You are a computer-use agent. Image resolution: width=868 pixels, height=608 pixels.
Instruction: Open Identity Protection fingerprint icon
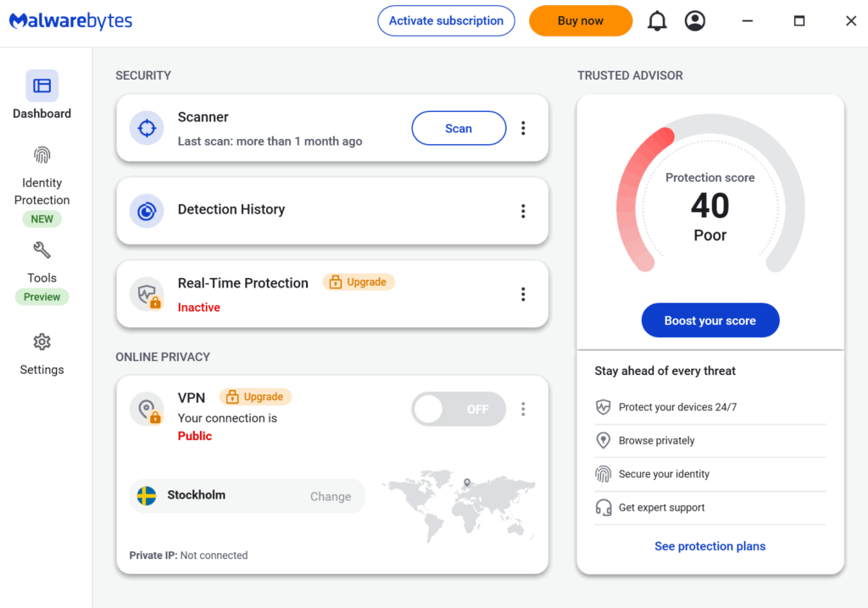click(42, 155)
